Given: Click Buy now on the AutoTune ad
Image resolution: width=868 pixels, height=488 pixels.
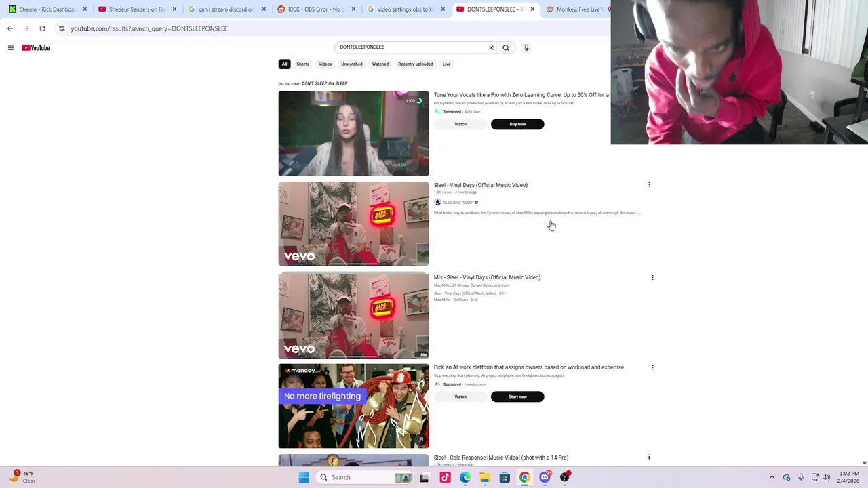Looking at the screenshot, I should pos(517,124).
